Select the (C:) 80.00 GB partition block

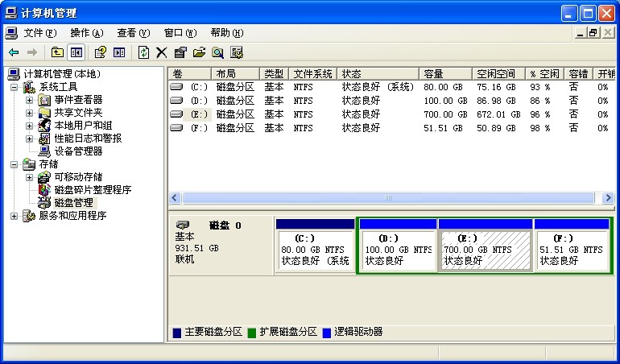(315, 246)
